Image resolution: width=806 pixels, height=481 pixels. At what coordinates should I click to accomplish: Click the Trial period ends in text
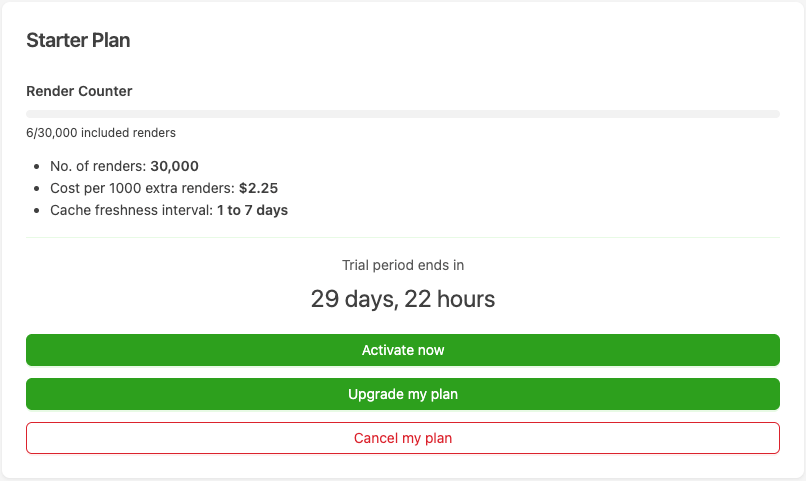click(x=403, y=265)
